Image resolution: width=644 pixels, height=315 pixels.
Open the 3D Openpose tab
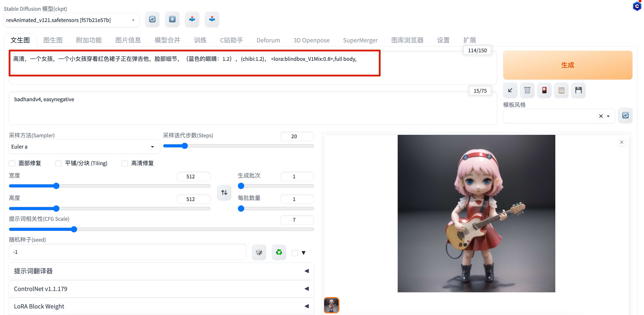tap(311, 40)
